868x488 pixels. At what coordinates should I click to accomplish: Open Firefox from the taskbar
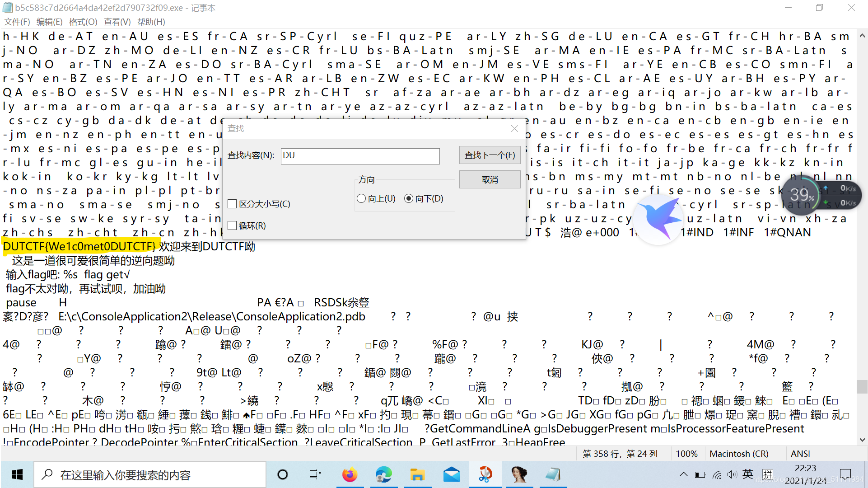[x=350, y=474]
